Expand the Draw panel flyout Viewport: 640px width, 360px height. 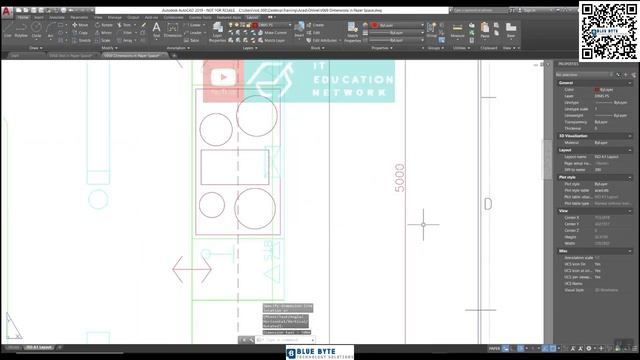pyautogui.click(x=36, y=48)
